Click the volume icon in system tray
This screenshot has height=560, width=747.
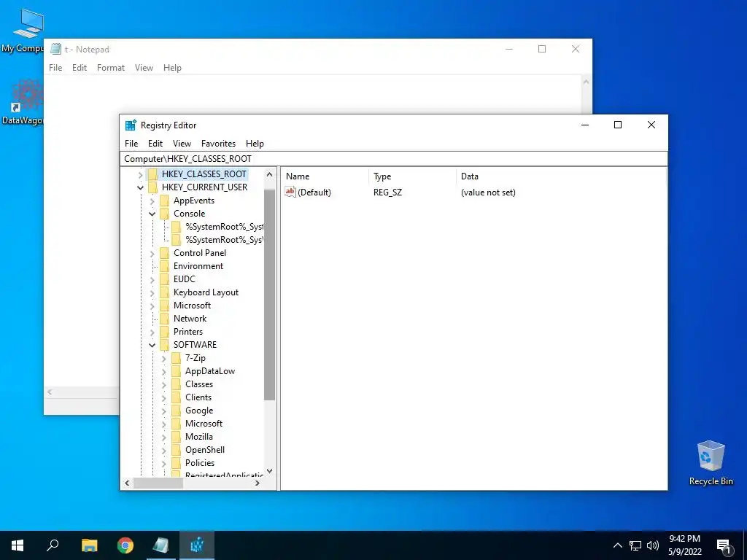[653, 545]
